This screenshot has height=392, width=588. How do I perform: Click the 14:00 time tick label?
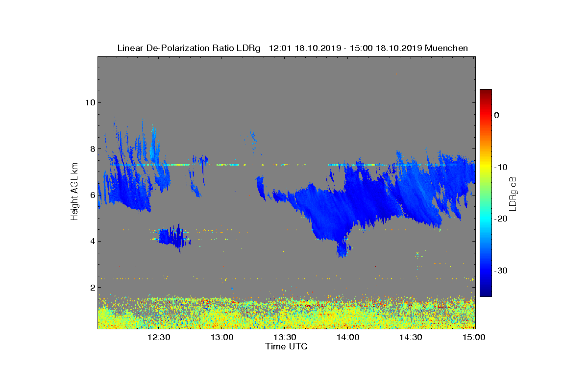pyautogui.click(x=348, y=337)
